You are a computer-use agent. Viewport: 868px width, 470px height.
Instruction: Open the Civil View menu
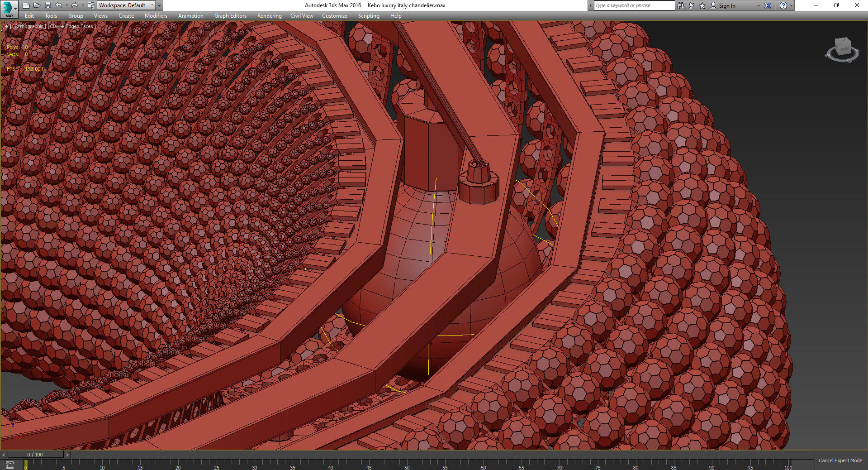tap(302, 16)
